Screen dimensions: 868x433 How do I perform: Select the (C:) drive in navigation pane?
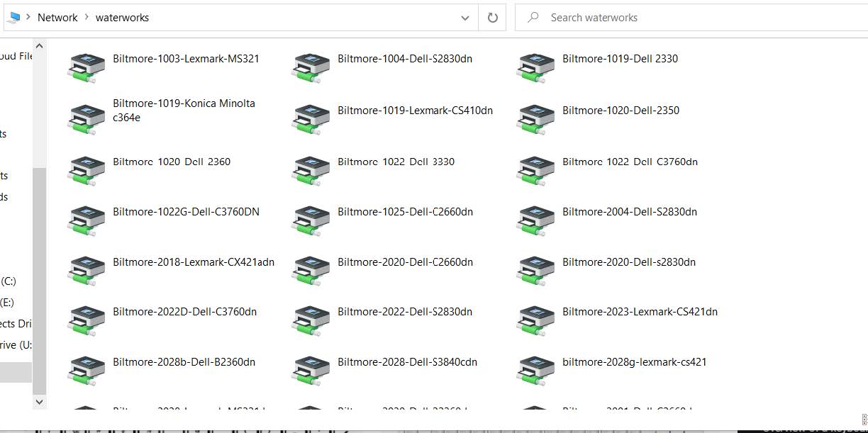(x=9, y=281)
